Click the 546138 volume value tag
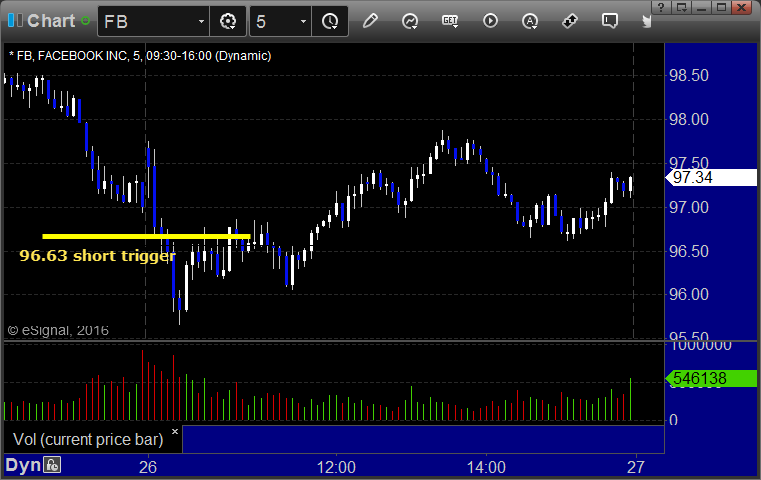Screen dimensions: 761x480 (x=711, y=379)
